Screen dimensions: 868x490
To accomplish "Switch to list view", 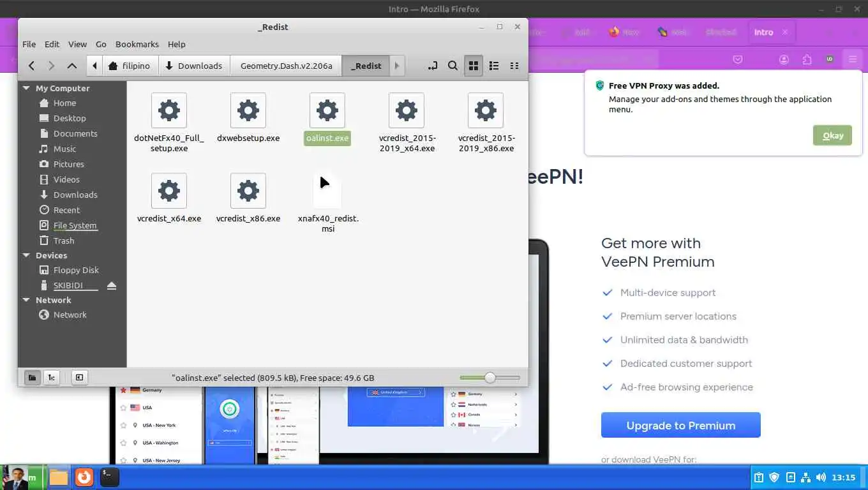I will pos(493,66).
